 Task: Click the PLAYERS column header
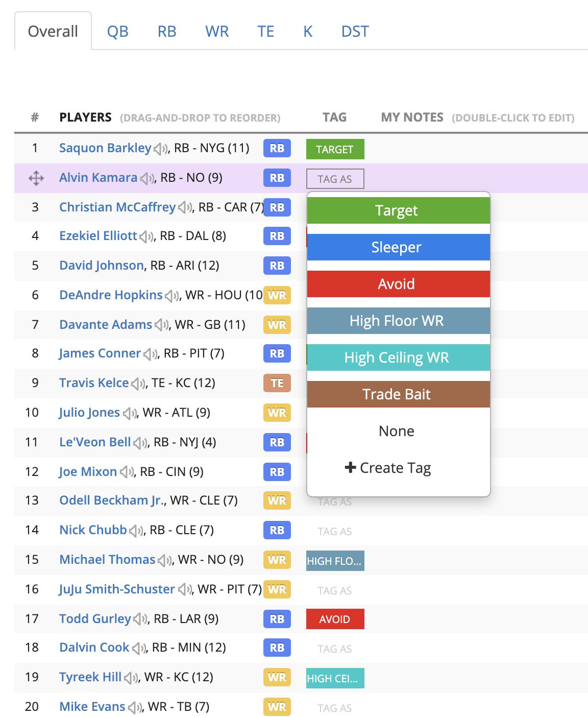[x=85, y=117]
